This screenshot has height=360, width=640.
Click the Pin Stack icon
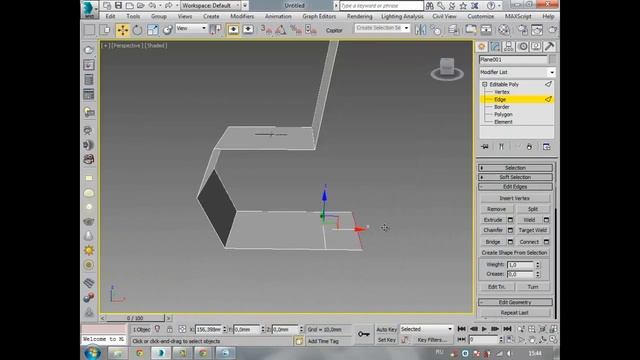pos(485,147)
